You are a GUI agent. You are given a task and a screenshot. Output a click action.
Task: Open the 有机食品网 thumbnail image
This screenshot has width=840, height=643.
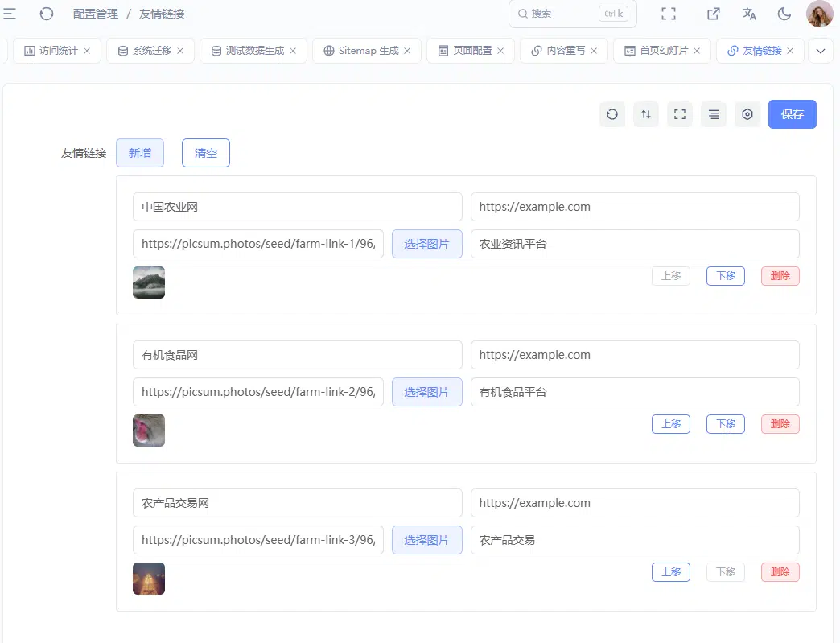(x=149, y=431)
